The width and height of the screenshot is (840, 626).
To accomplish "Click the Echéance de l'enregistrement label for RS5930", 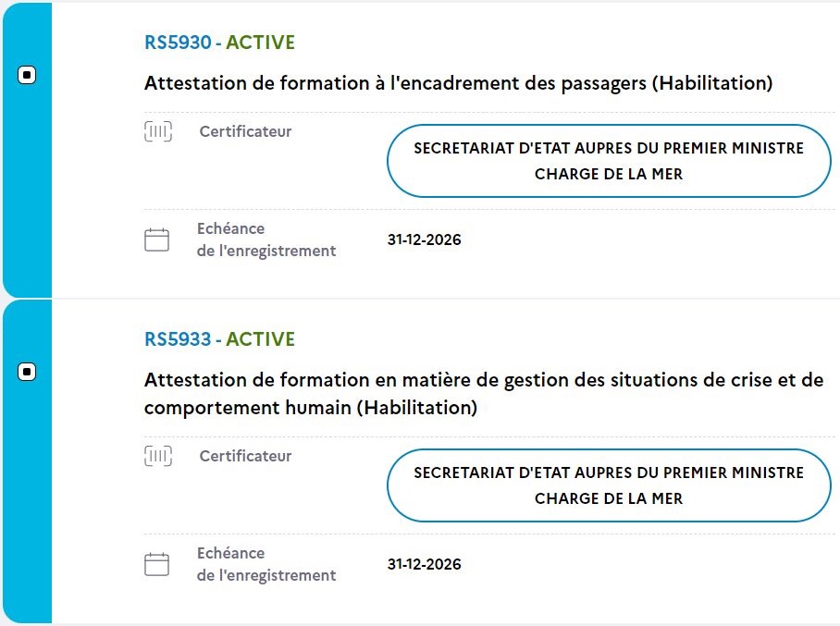I will 266,239.
